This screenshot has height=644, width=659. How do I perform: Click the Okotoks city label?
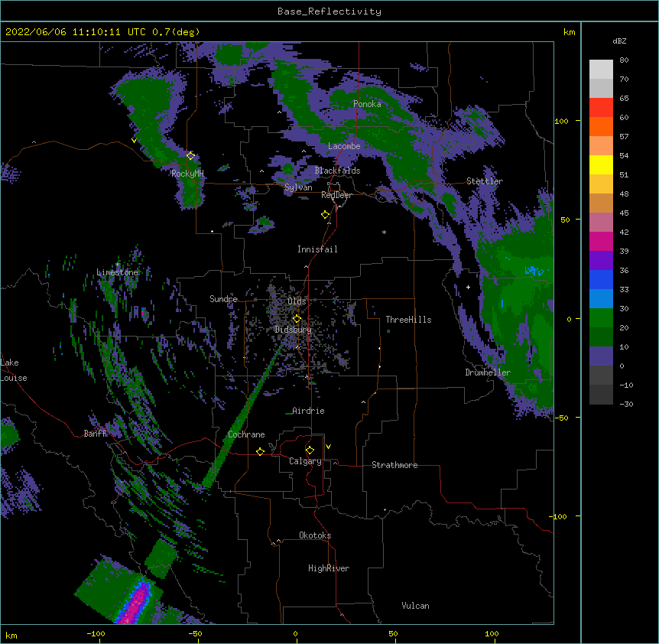pyautogui.click(x=315, y=535)
